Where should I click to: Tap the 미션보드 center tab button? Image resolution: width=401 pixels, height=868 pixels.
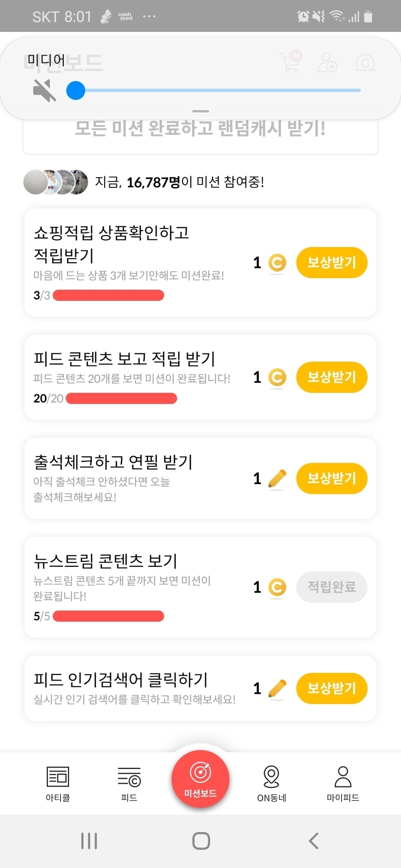pos(200,778)
